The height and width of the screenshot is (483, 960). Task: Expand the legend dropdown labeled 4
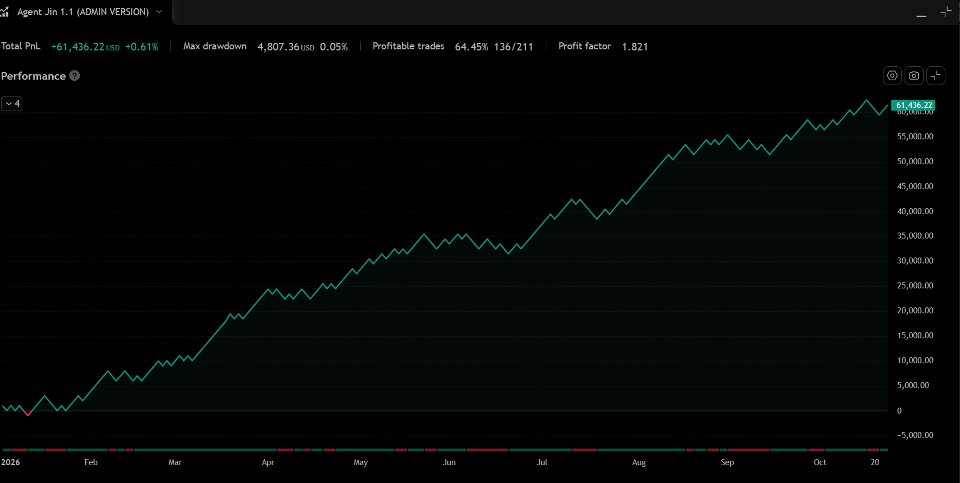12,104
